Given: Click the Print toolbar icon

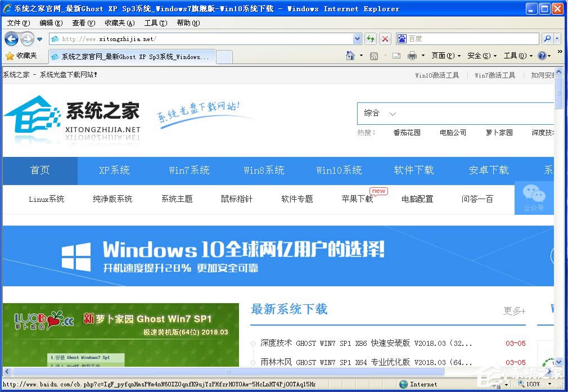Looking at the screenshot, I should [411, 56].
